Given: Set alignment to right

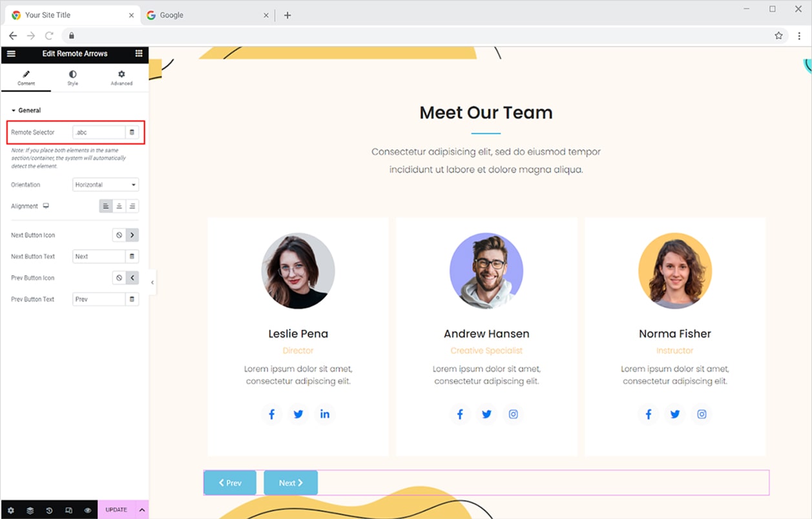Looking at the screenshot, I should 132,207.
